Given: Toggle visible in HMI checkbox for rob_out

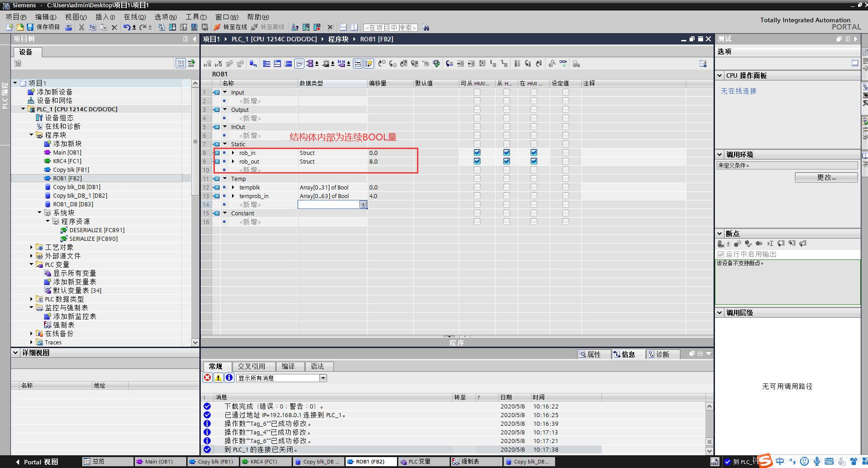Looking at the screenshot, I should coord(534,161).
